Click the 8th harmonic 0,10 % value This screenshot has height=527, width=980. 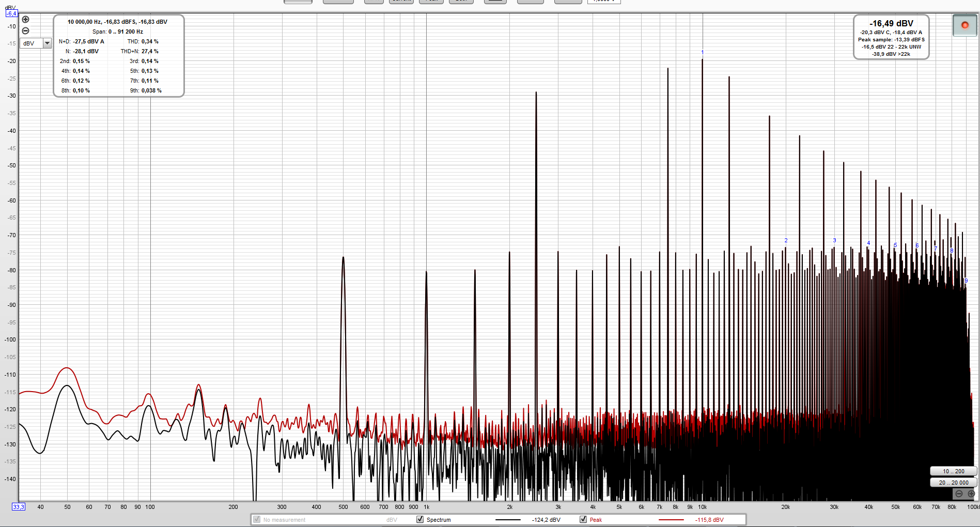pos(81,90)
